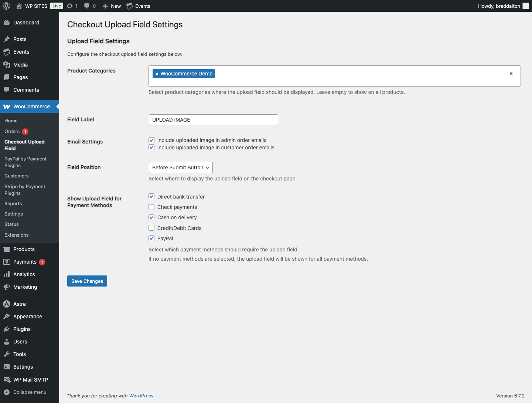The image size is (532, 403).
Task: Click the Save Changes button
Action: (x=87, y=281)
